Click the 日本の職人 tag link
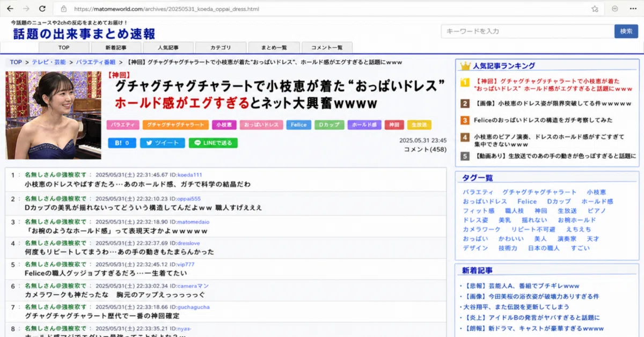This screenshot has height=337, width=644. (x=543, y=248)
